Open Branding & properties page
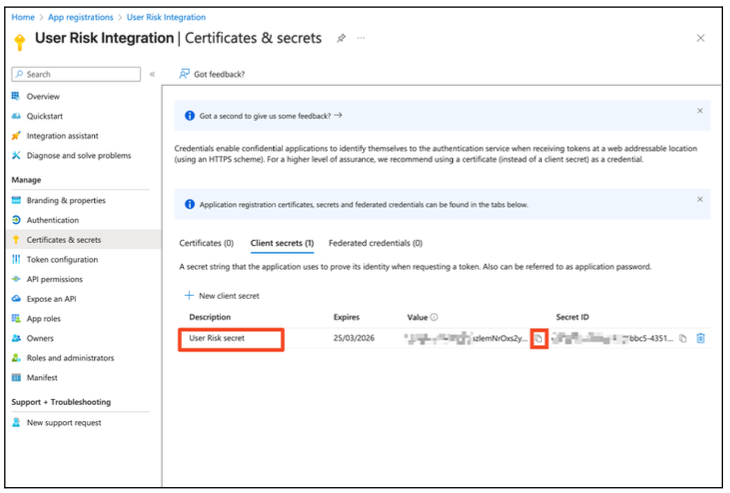 [66, 200]
